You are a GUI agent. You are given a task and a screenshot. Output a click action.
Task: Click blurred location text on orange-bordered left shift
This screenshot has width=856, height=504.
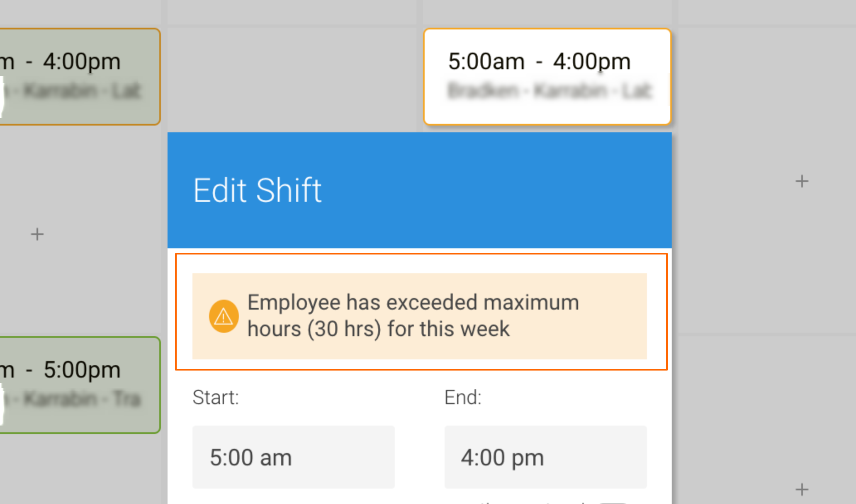coord(82,91)
